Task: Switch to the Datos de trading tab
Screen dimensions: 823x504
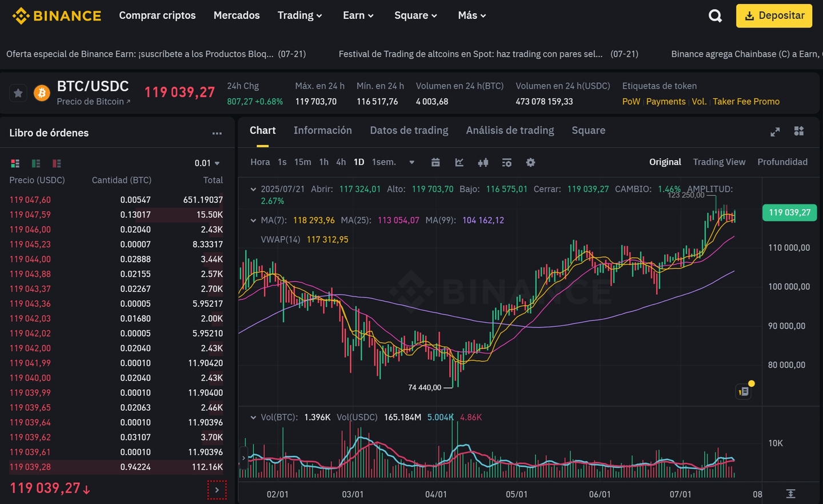Action: point(409,130)
